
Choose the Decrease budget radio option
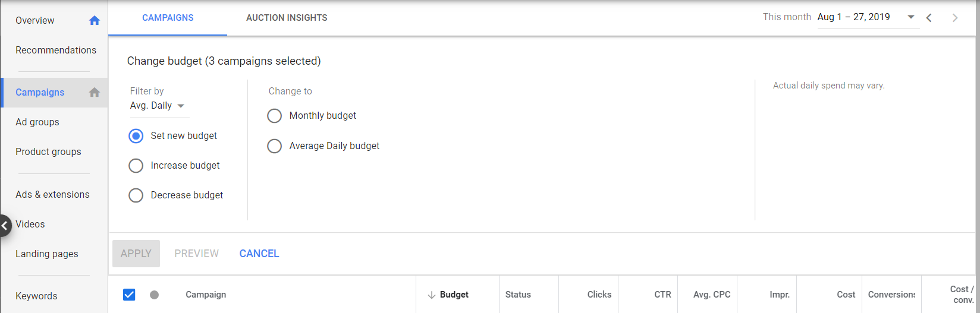click(x=136, y=195)
